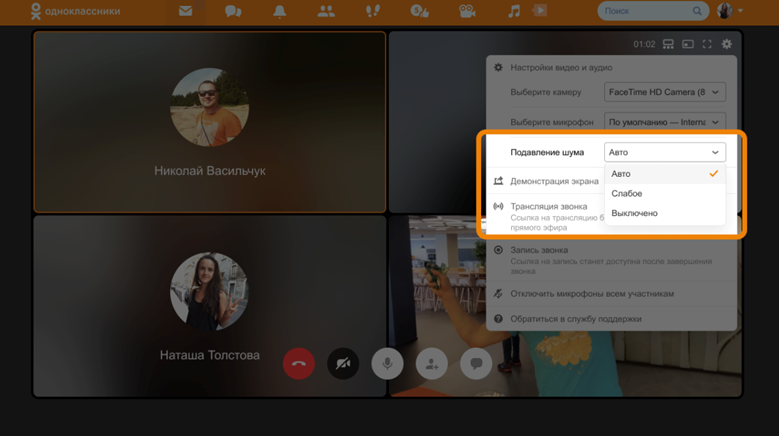Open the call chat button
779x436 pixels.
click(x=476, y=363)
